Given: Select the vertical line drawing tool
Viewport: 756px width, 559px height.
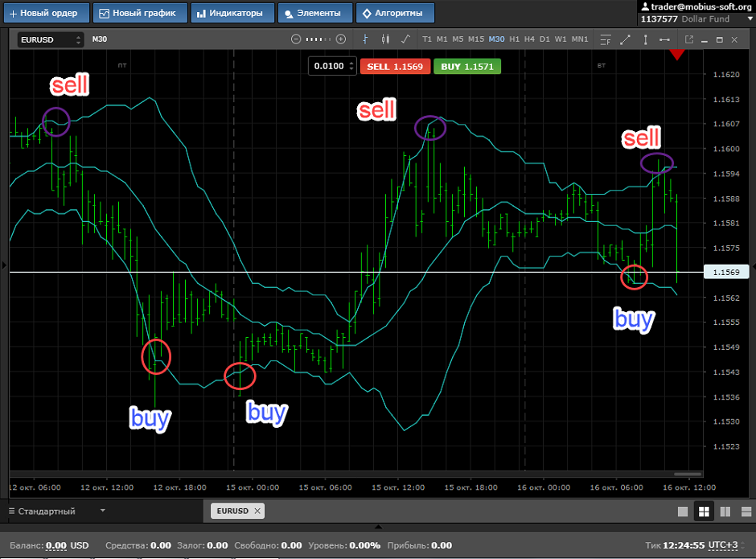Looking at the screenshot, I should [645, 39].
